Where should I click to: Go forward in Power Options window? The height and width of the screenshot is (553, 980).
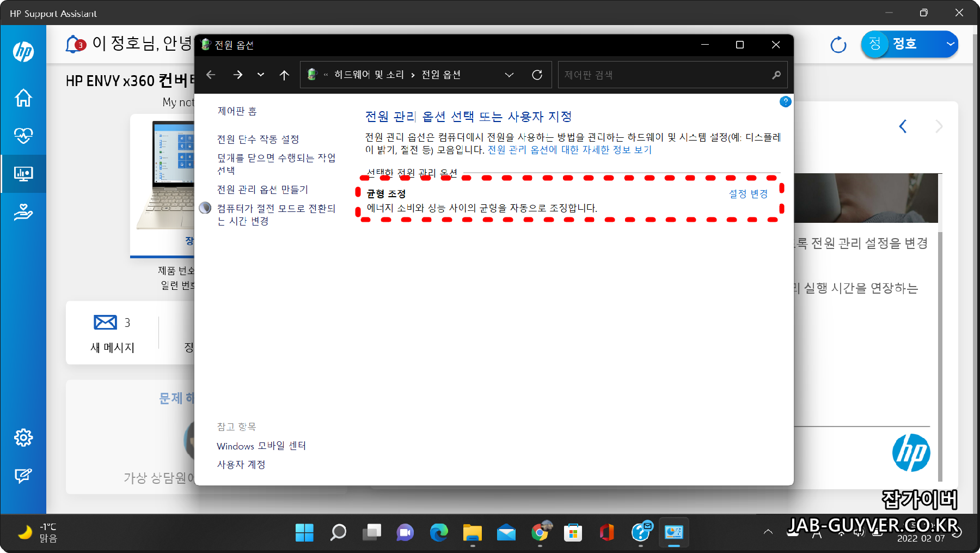238,75
